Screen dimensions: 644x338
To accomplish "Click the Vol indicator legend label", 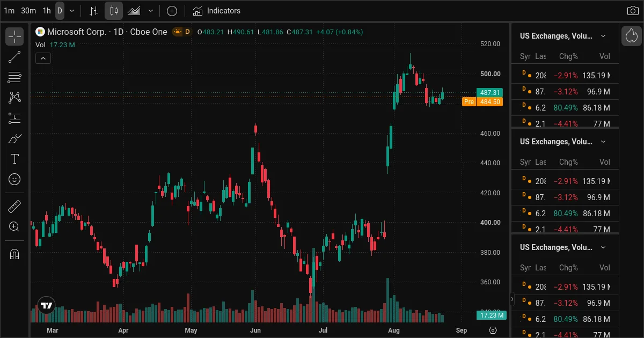I will click(41, 45).
